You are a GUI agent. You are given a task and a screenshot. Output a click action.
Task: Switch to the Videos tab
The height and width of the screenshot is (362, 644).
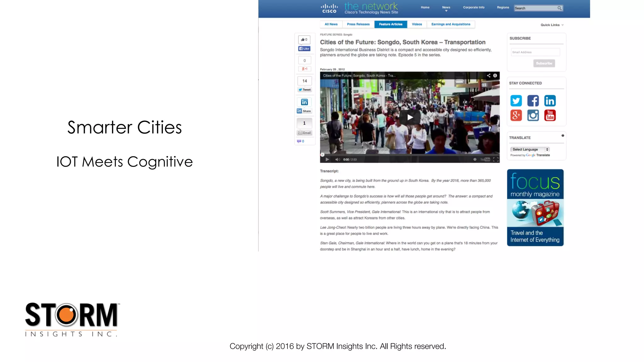pyautogui.click(x=417, y=24)
